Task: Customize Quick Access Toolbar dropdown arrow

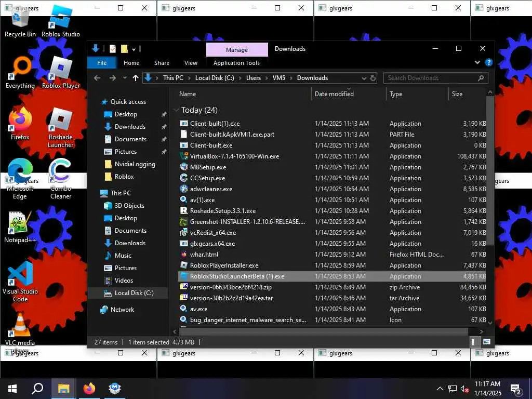Action: [x=134, y=49]
